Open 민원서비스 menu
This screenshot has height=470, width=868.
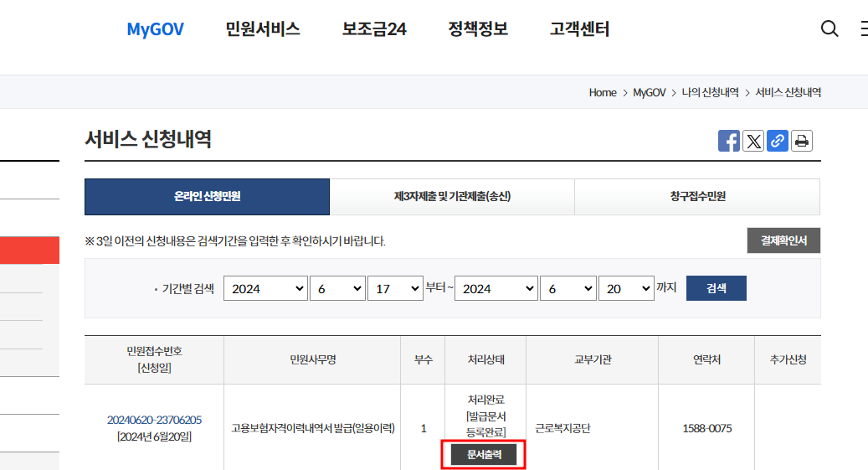pyautogui.click(x=262, y=28)
